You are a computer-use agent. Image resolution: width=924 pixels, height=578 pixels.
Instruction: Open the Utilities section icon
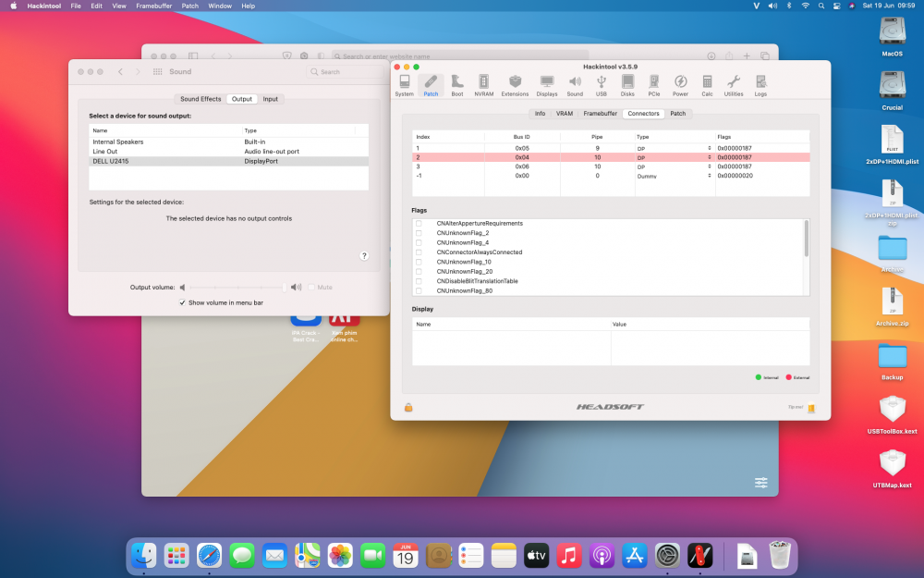734,85
